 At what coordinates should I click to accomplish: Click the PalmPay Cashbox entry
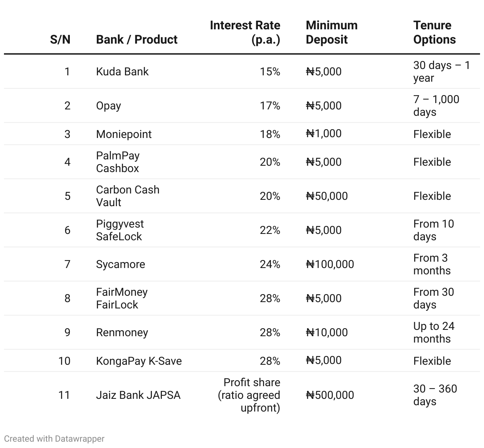tap(118, 162)
